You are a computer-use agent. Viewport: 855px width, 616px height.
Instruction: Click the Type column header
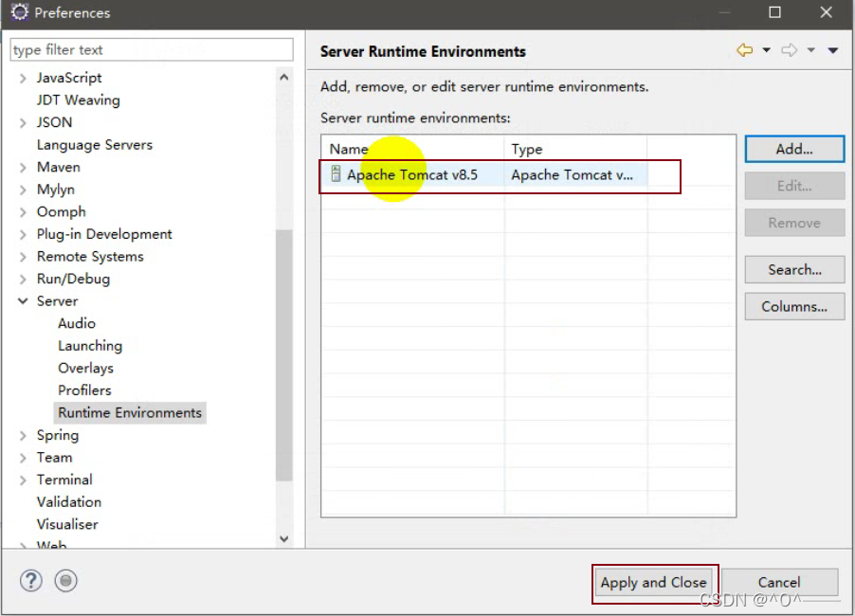coord(575,149)
